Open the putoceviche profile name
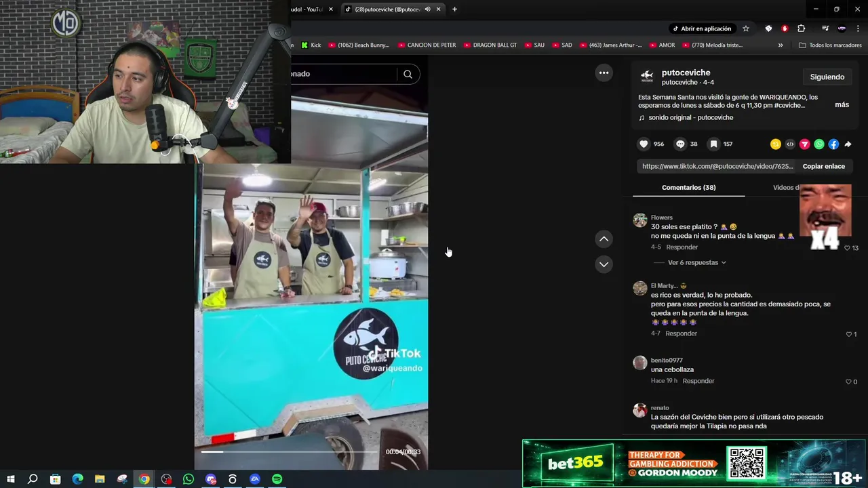 click(x=686, y=73)
